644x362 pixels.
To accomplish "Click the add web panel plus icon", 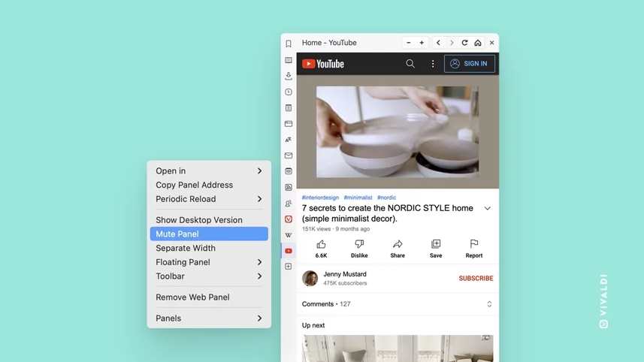I will click(289, 267).
